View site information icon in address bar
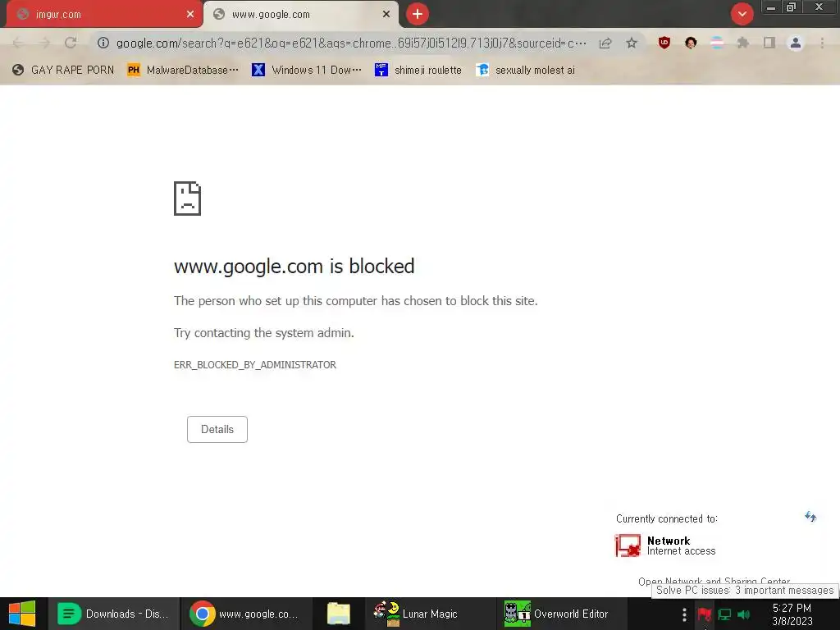Screen dimensions: 840x630 pyautogui.click(x=103, y=43)
